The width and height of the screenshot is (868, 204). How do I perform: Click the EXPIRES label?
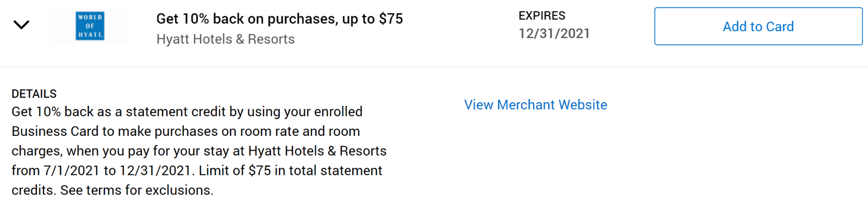542,16
